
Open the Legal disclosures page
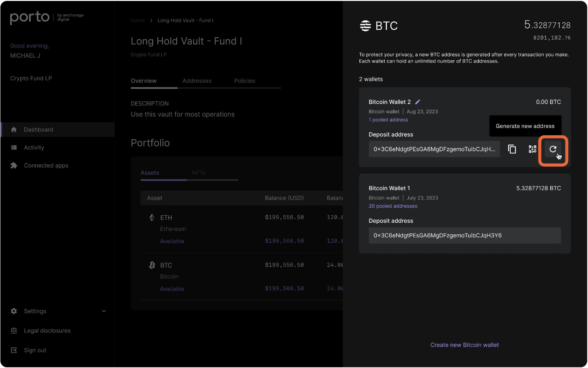47,331
